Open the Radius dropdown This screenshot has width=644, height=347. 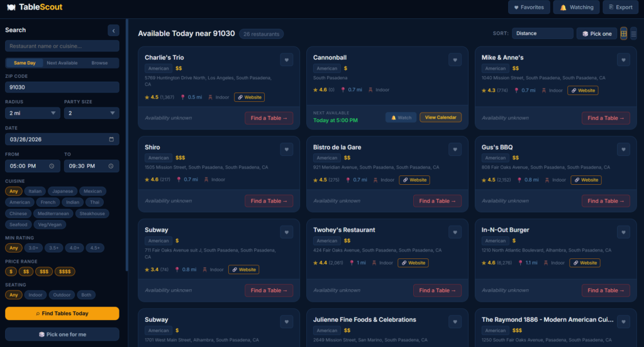pos(33,113)
